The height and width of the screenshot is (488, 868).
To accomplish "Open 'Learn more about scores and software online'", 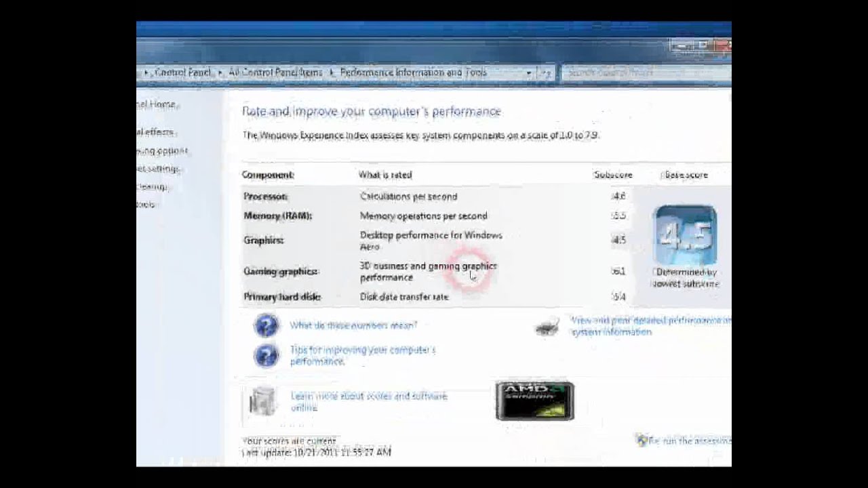I will coord(368,401).
